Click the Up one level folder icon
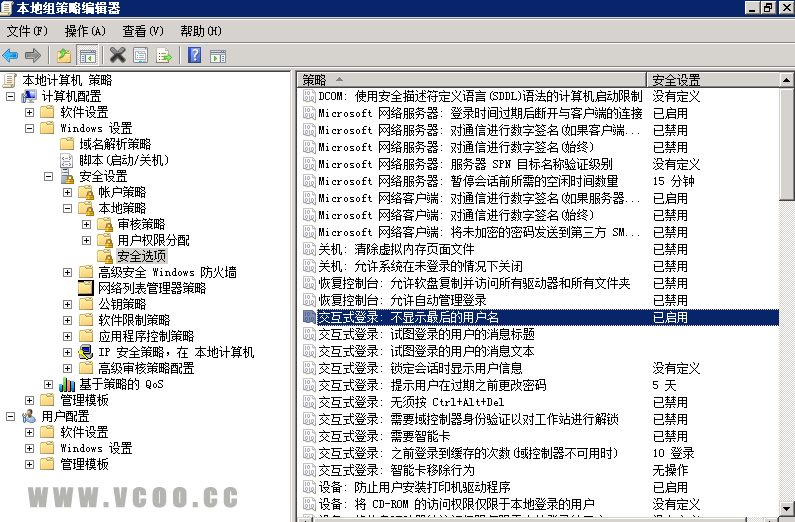 [65, 55]
